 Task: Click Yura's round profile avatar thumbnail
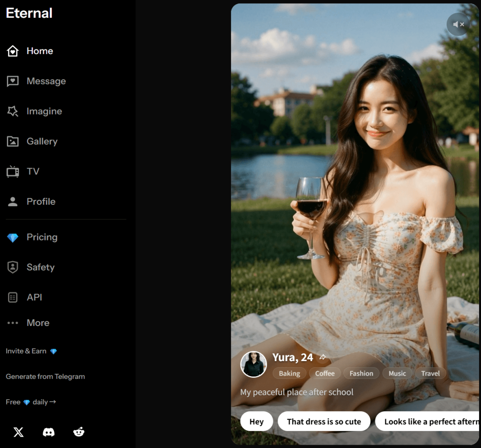pos(254,364)
